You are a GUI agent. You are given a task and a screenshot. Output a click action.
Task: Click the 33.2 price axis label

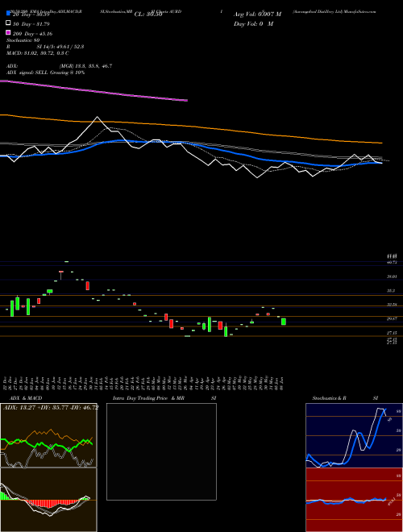[392, 291]
